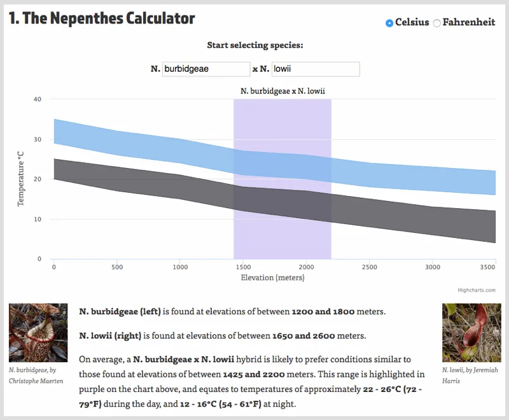Click the N. lowii photo thumbnail
The width and height of the screenshot is (509, 420).
[471, 333]
